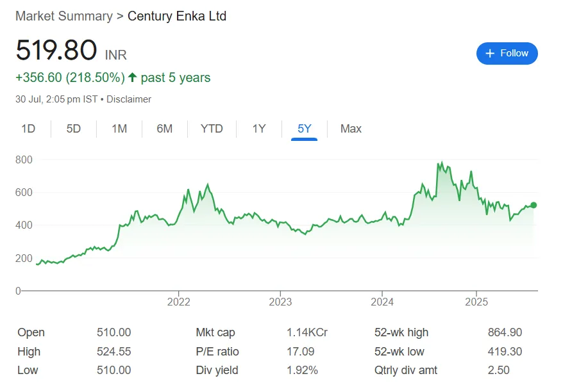Image resolution: width=563 pixels, height=392 pixels.
Task: Click the Low value 510.00
Action: (114, 370)
